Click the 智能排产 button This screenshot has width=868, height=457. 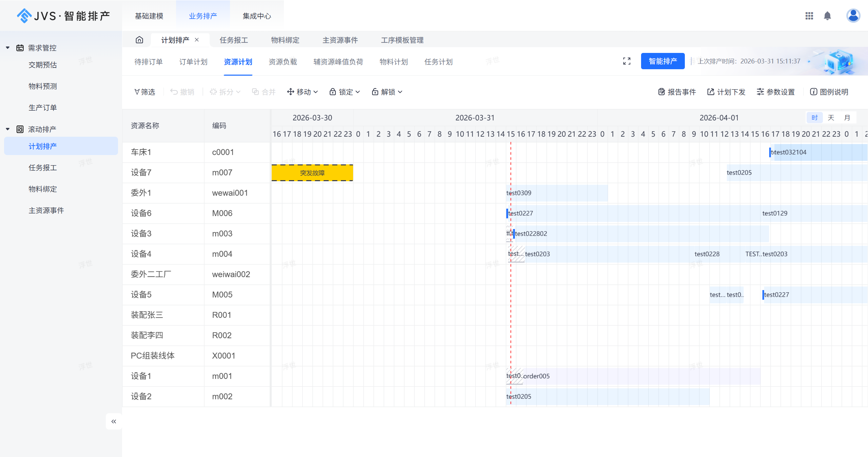pyautogui.click(x=662, y=61)
